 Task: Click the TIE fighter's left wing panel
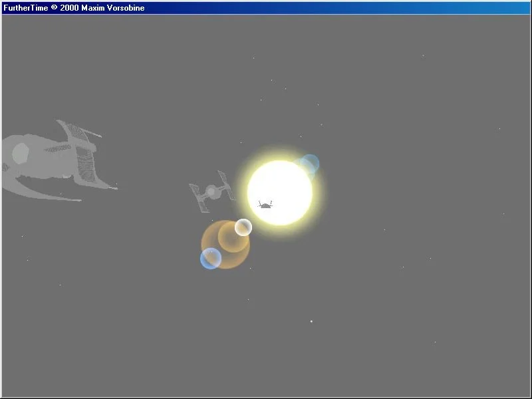[198, 198]
